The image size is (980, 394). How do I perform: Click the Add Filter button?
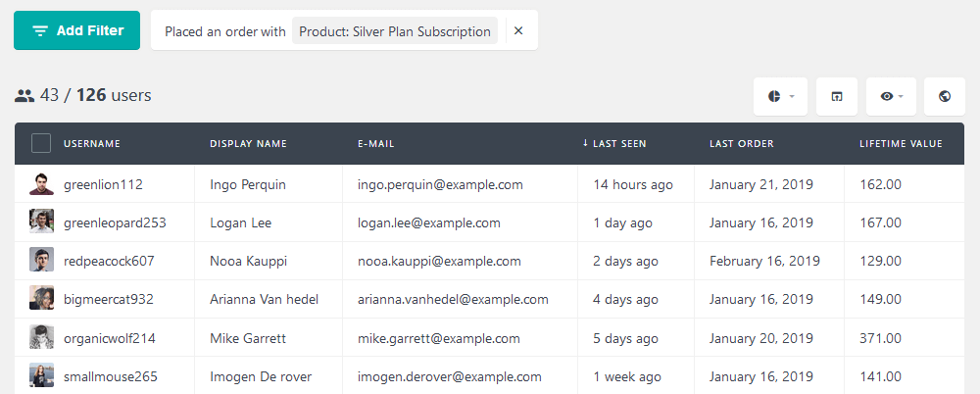[x=76, y=30]
